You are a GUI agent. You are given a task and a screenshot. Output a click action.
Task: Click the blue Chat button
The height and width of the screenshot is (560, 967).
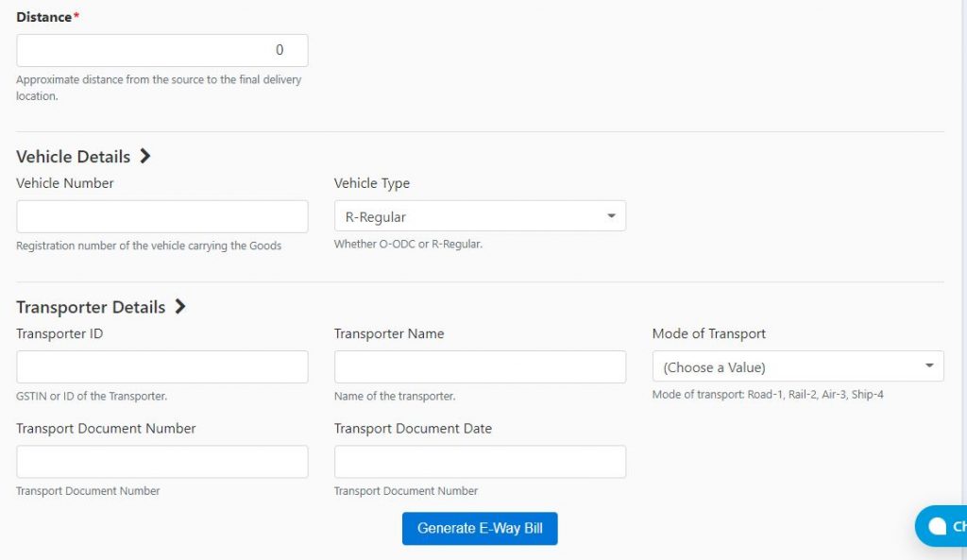[x=949, y=526]
